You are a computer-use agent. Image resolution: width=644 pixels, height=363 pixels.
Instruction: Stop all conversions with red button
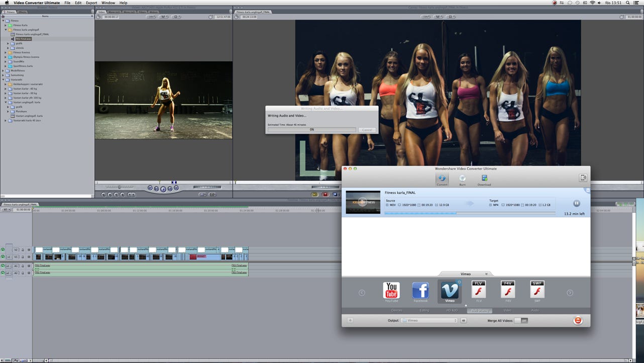click(x=578, y=320)
